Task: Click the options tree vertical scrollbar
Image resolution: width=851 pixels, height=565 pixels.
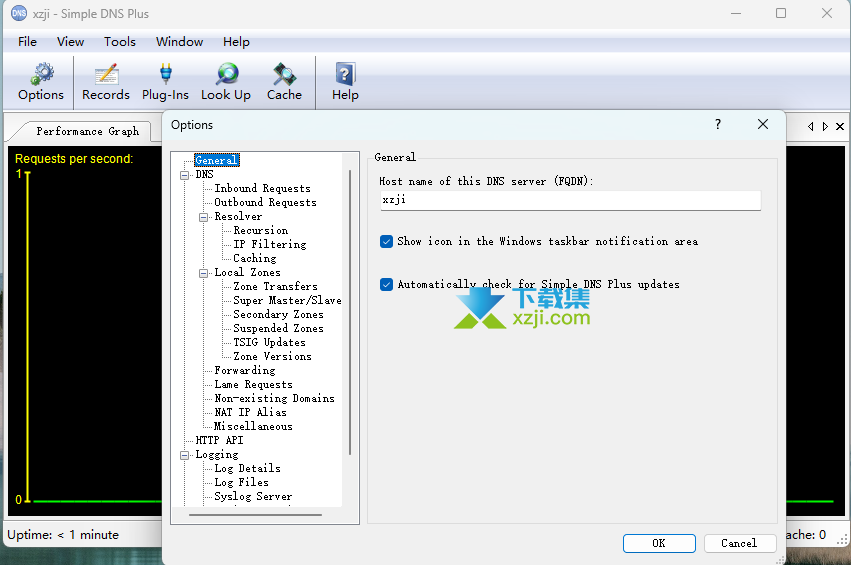Action: (x=350, y=312)
